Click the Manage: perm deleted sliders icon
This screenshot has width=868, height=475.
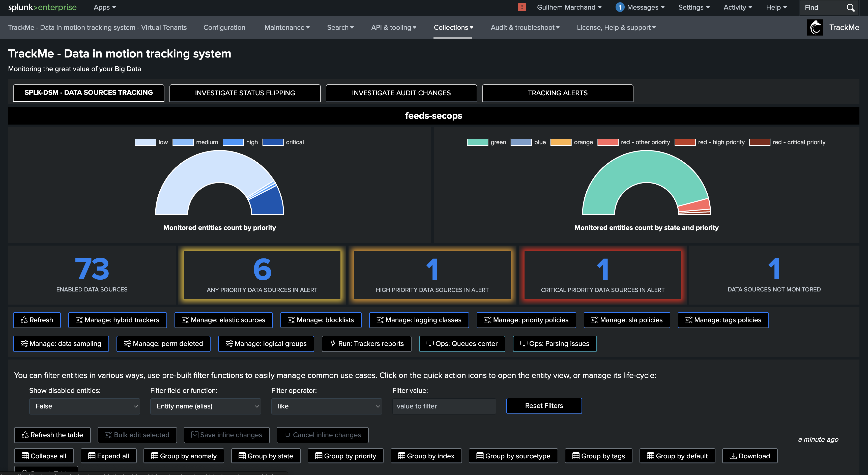coord(127,343)
